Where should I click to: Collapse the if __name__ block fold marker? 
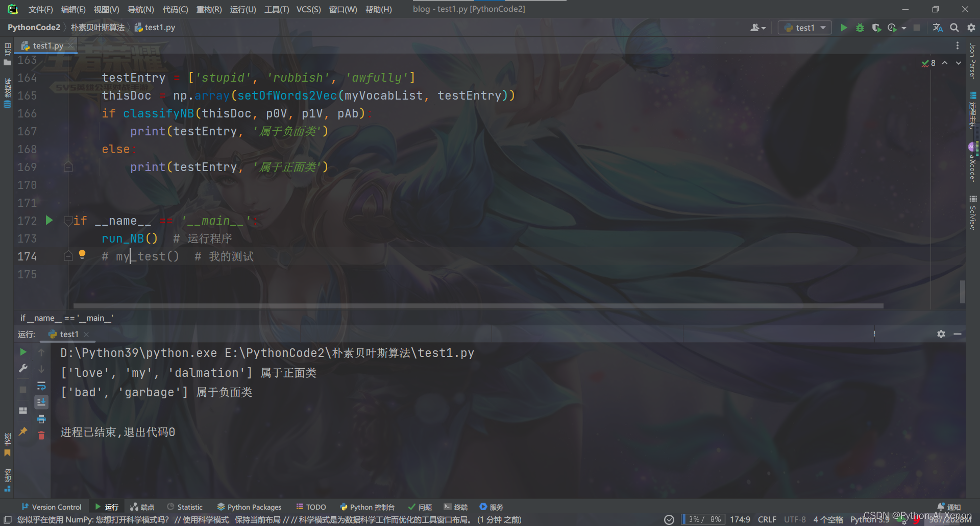pyautogui.click(x=68, y=221)
